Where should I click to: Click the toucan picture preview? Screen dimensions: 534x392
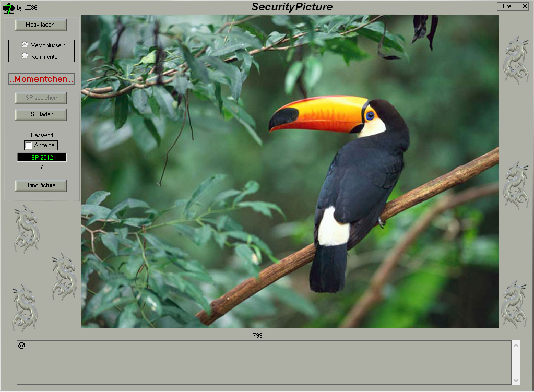pyautogui.click(x=290, y=171)
